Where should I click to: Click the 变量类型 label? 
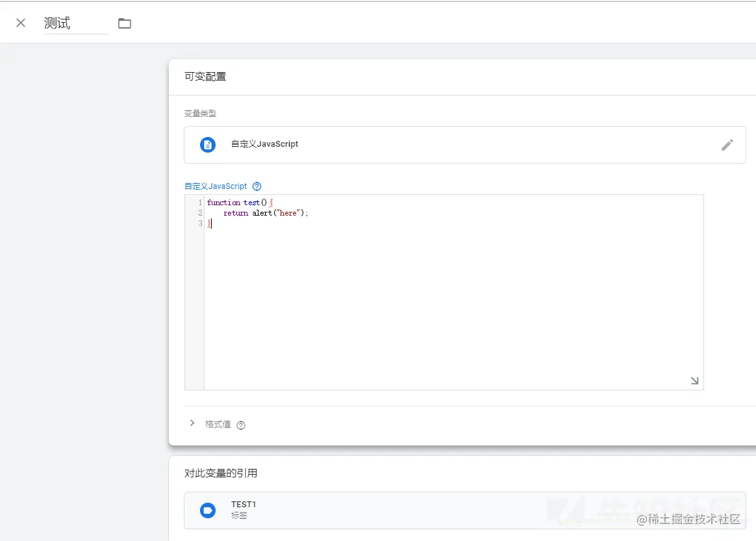(x=200, y=114)
